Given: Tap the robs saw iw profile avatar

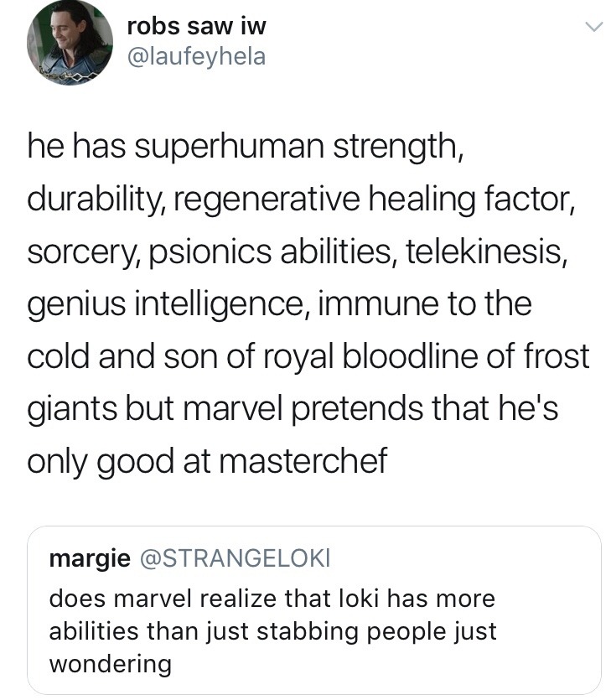Looking at the screenshot, I should (x=70, y=43).
